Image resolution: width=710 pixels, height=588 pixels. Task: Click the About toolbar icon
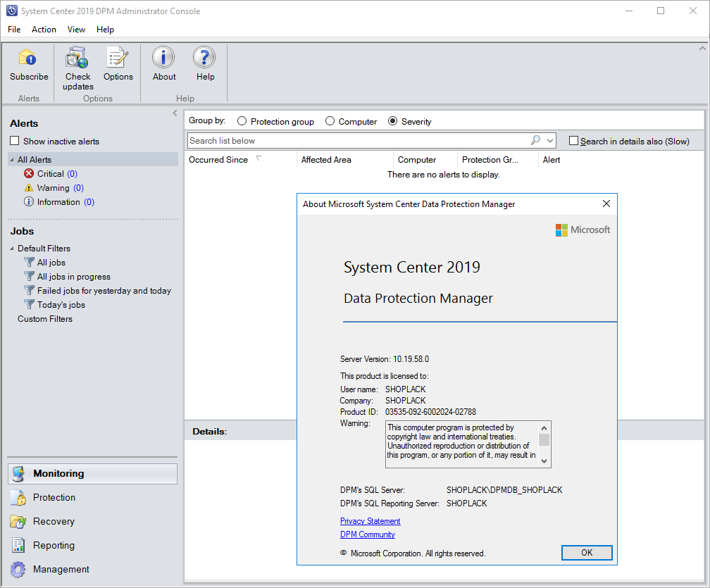click(x=163, y=58)
